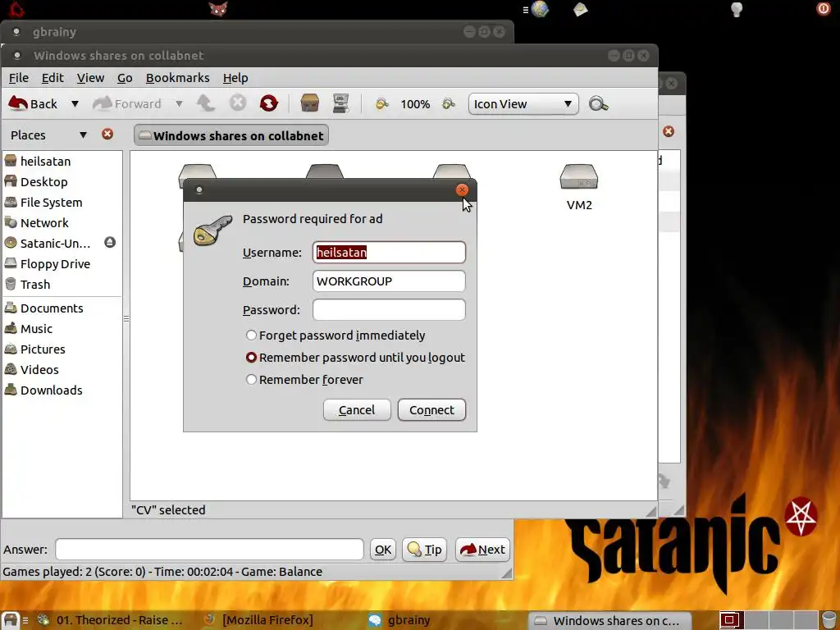Viewport: 840px width, 630px height.
Task: Close the Places sidebar pane
Action: (x=107, y=134)
